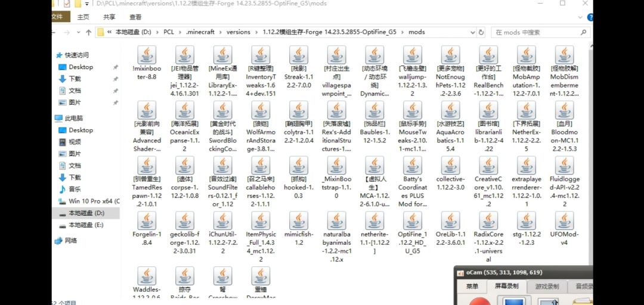Select the !mixinbooter-8.8 jar file
This screenshot has width=644, height=305.
click(147, 63)
